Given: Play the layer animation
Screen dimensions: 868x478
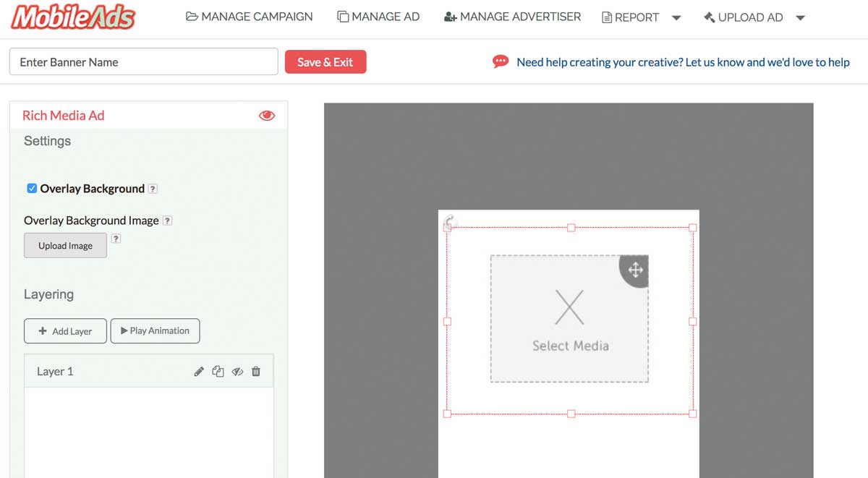Looking at the screenshot, I should coord(155,331).
